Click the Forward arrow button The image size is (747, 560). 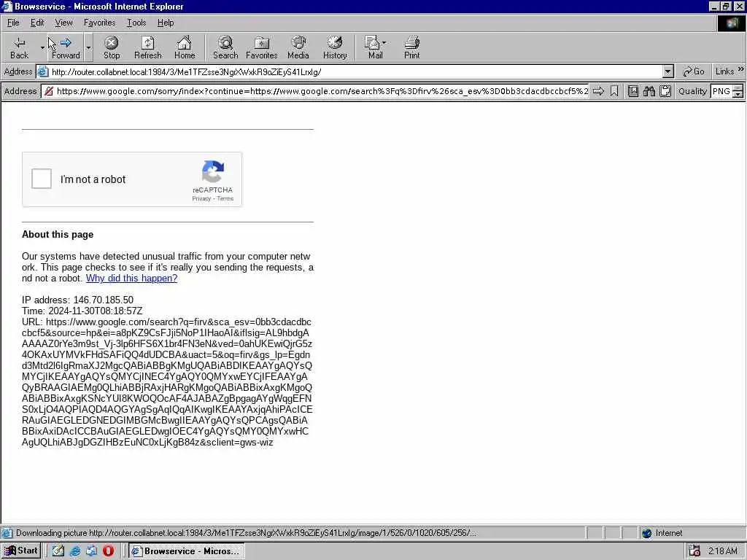coord(66,47)
